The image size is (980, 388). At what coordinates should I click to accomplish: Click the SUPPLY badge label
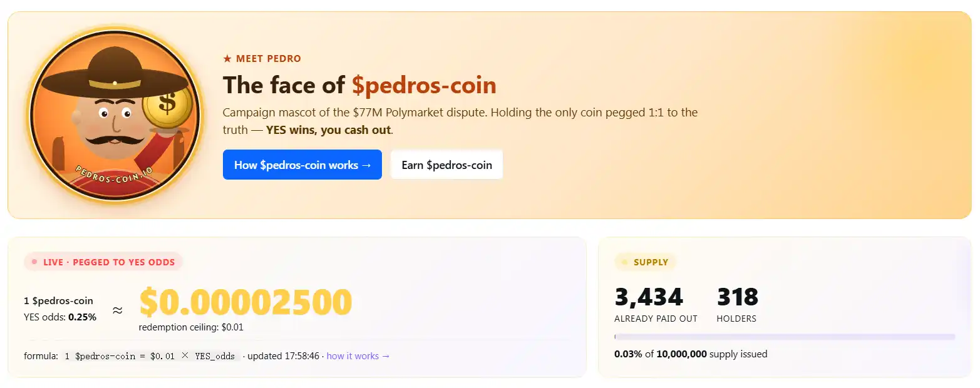[651, 262]
